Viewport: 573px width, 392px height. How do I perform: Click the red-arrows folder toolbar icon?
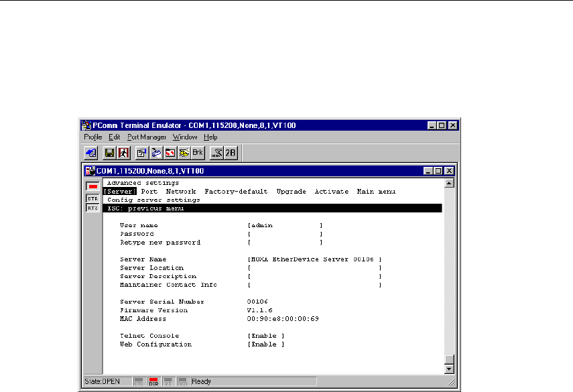170,153
